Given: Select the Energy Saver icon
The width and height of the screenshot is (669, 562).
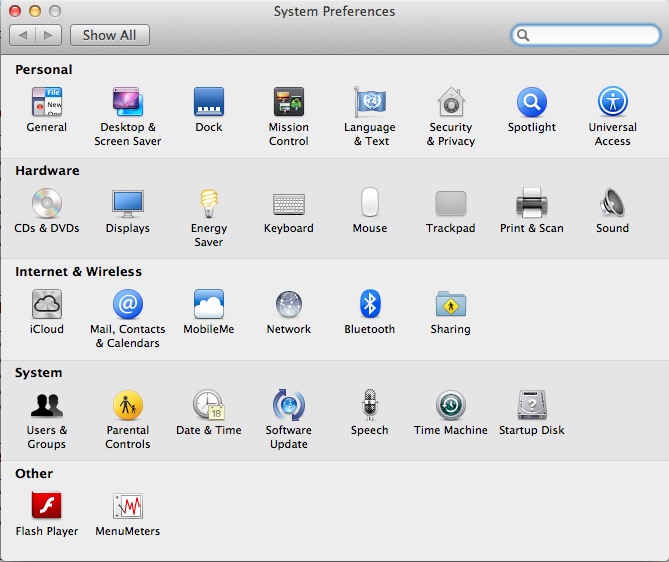Looking at the screenshot, I should point(209,204).
